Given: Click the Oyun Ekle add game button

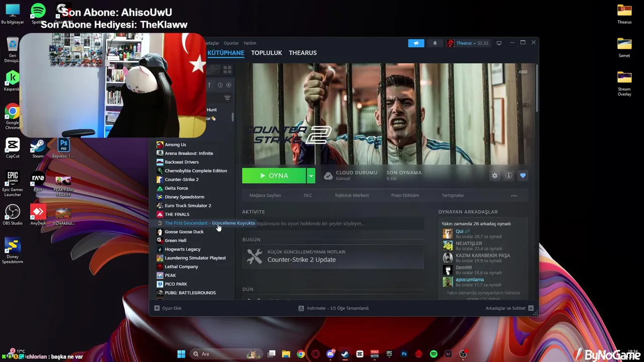Looking at the screenshot, I should coord(168,308).
